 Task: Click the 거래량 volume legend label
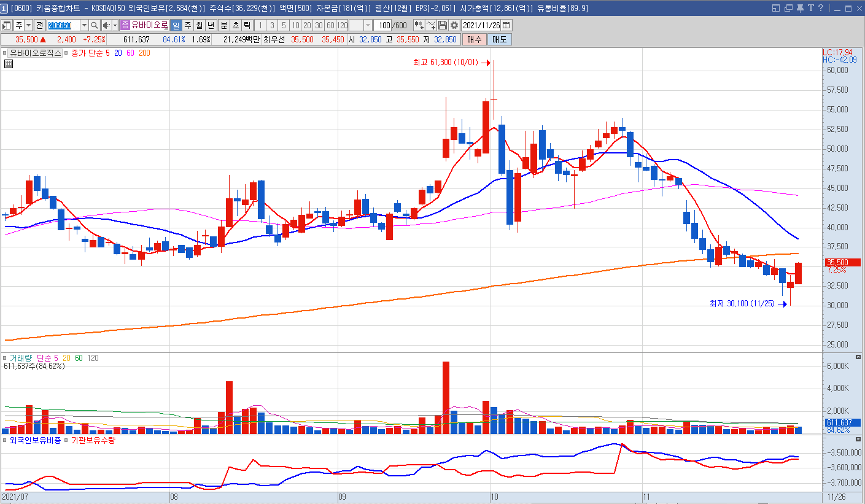coord(21,358)
